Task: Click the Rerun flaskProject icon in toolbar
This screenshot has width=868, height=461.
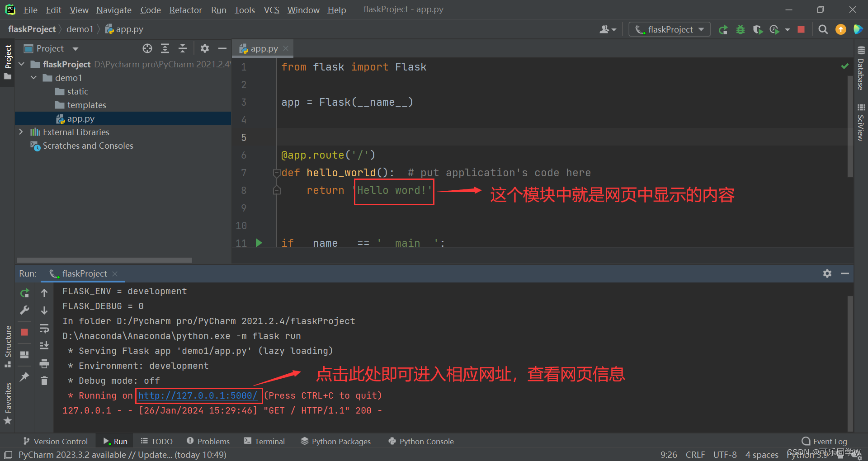Action: 723,30
